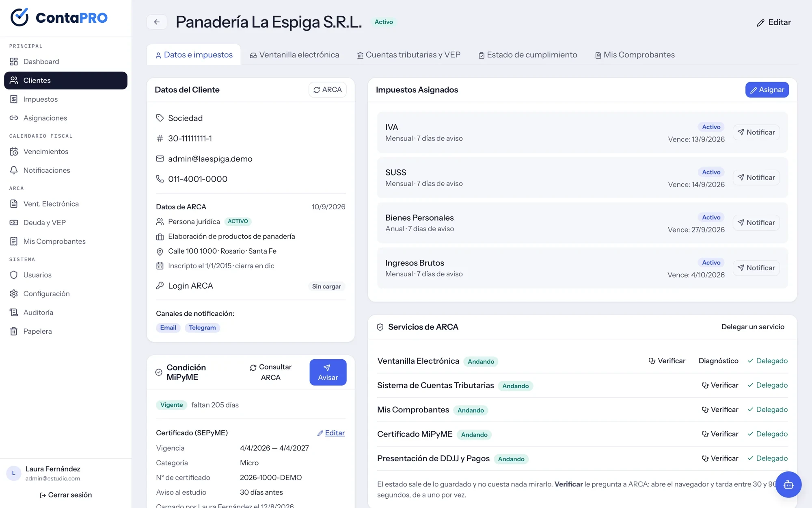Go back with the arrow button
Screen dimensions: 812x508
[157, 22]
